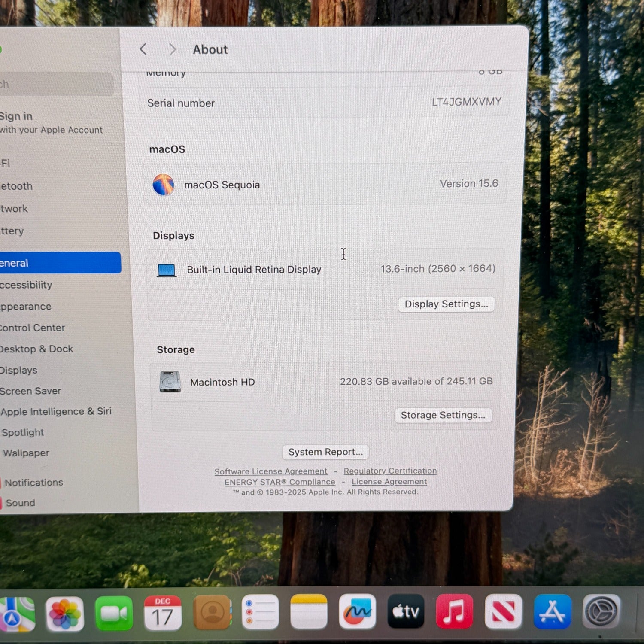This screenshot has width=644, height=644.
Task: Launch FaceTime from the Dock
Action: tap(114, 613)
